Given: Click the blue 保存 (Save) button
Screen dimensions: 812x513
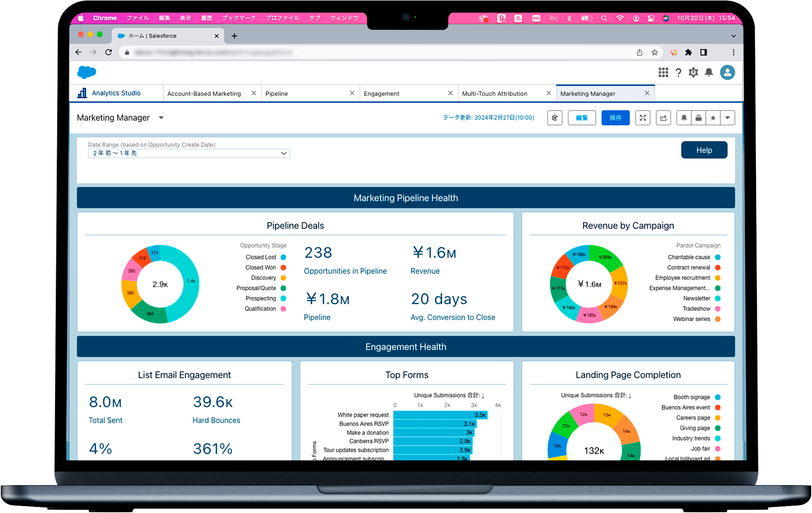Looking at the screenshot, I should click(x=615, y=118).
